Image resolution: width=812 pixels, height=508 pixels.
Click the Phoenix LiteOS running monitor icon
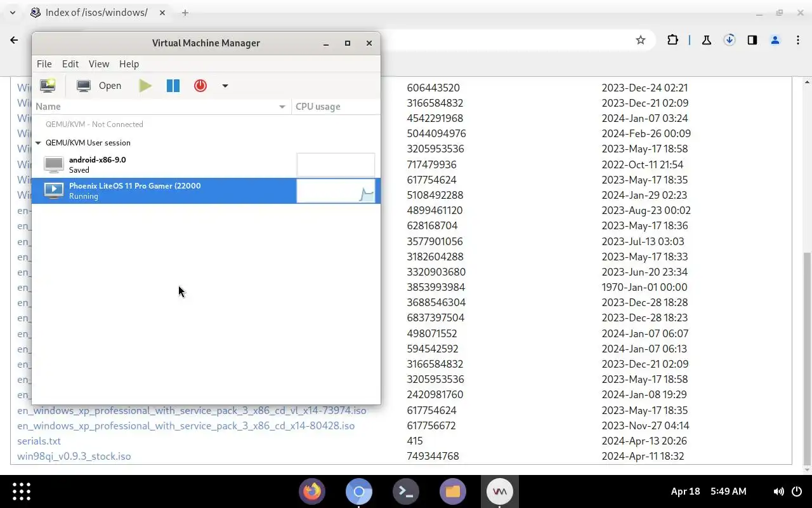point(53,190)
